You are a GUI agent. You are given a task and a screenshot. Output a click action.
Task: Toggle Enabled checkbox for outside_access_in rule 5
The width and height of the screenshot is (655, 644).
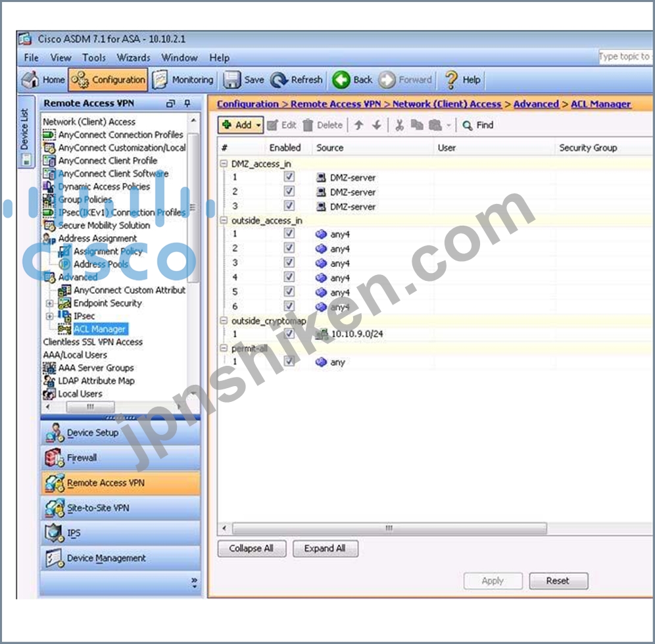(x=289, y=291)
